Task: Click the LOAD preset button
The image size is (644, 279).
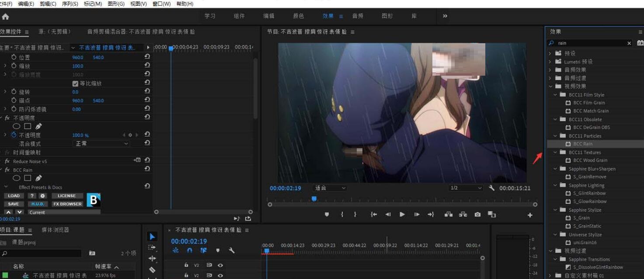Action: click(x=14, y=196)
